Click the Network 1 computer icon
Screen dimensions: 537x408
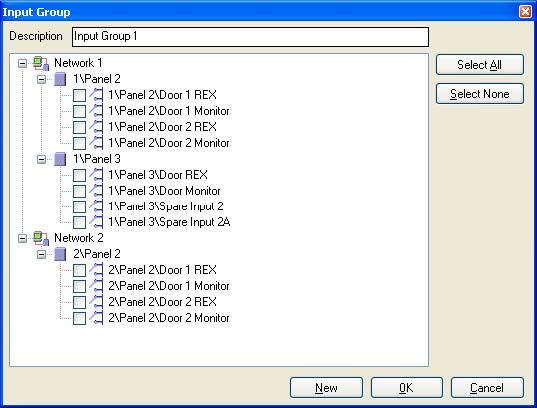tap(41, 63)
